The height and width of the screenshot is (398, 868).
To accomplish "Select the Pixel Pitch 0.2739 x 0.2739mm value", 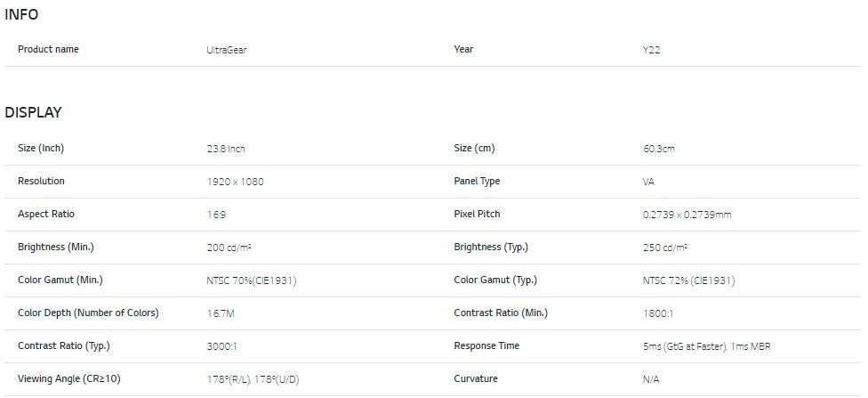I will tap(687, 215).
